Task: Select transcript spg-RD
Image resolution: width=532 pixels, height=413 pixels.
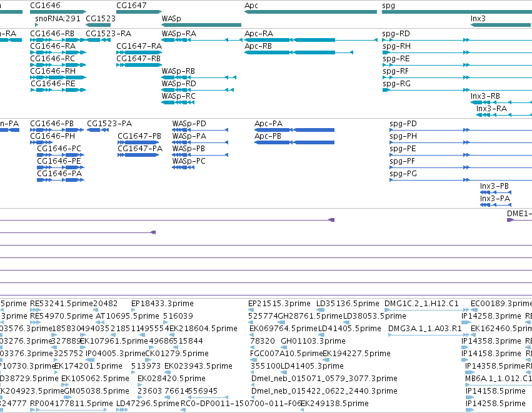Action: [457, 40]
